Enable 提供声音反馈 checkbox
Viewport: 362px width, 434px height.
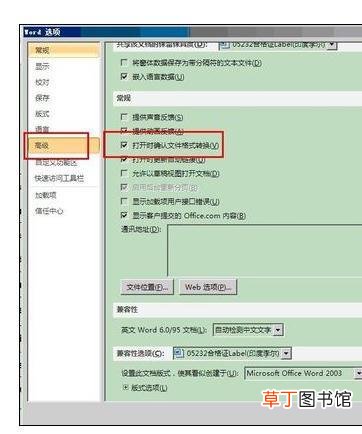click(x=124, y=117)
